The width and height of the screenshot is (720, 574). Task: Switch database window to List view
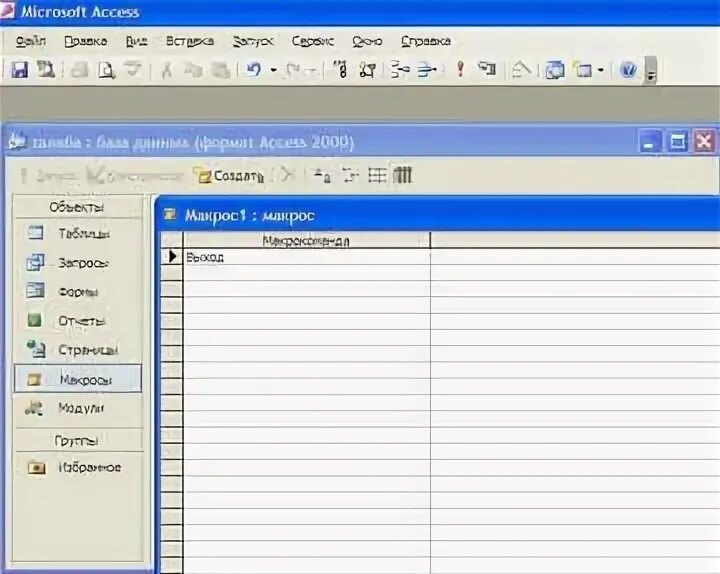pos(377,175)
